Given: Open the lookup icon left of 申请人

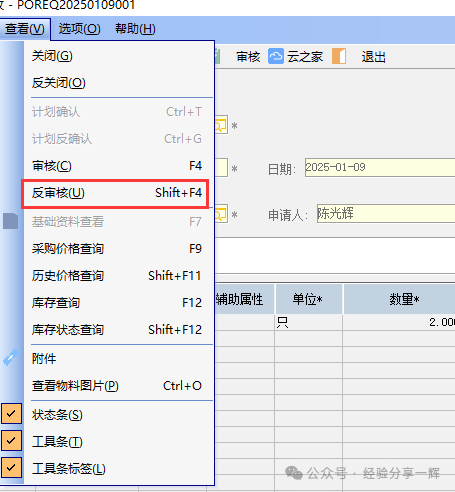Looking at the screenshot, I should pos(221,214).
